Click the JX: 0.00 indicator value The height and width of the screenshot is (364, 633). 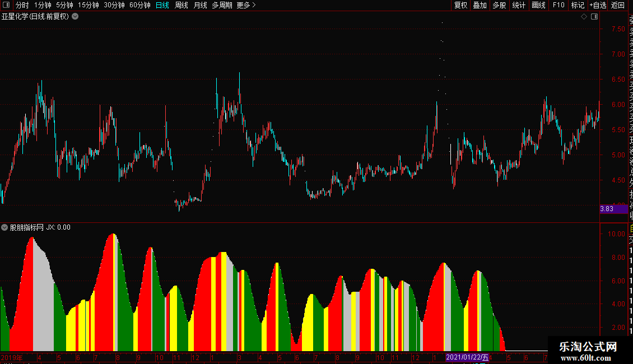click(58, 227)
